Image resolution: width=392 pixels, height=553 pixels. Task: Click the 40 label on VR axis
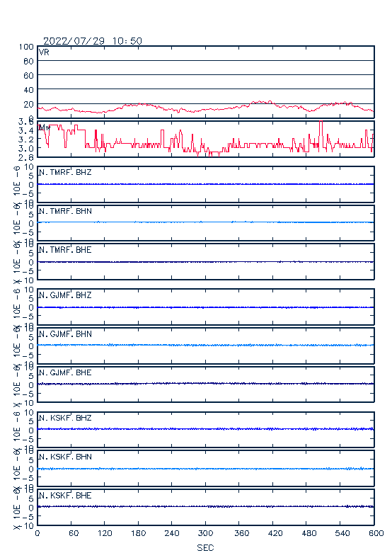point(28,90)
